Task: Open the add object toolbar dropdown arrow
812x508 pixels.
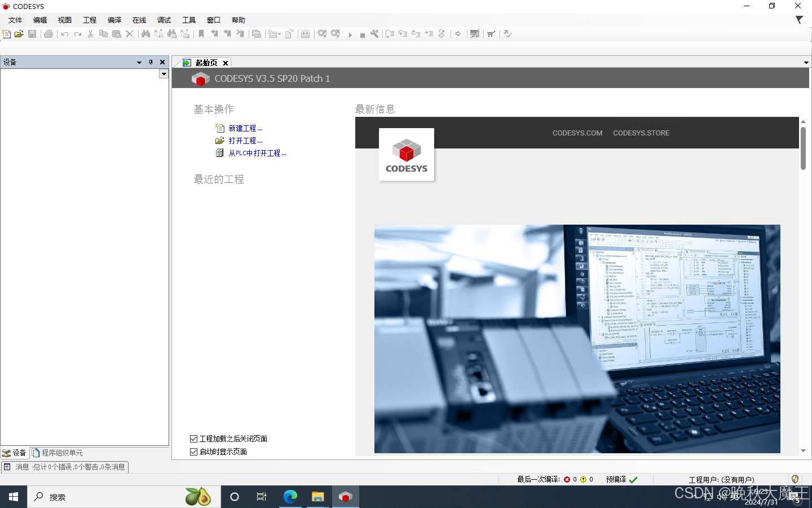Action: point(279,34)
